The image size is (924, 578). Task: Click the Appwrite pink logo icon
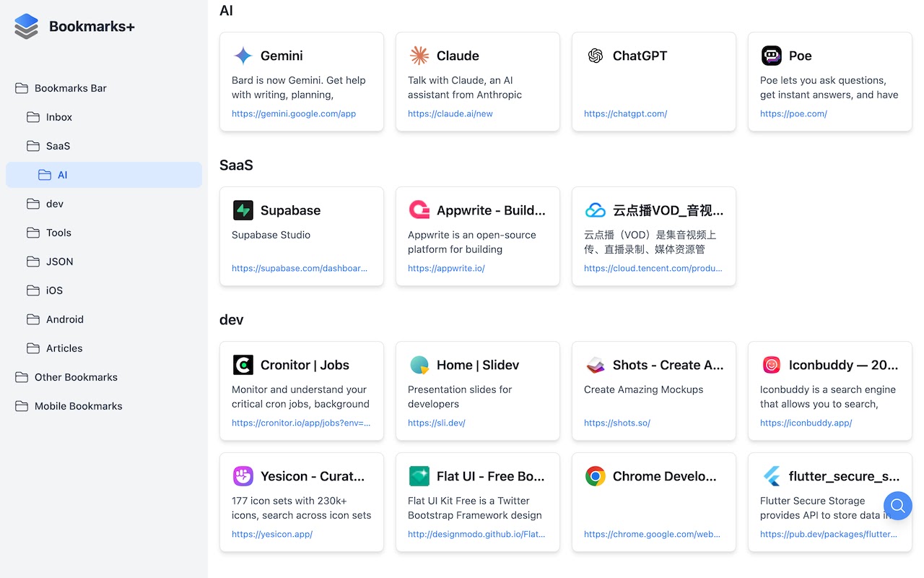click(419, 210)
